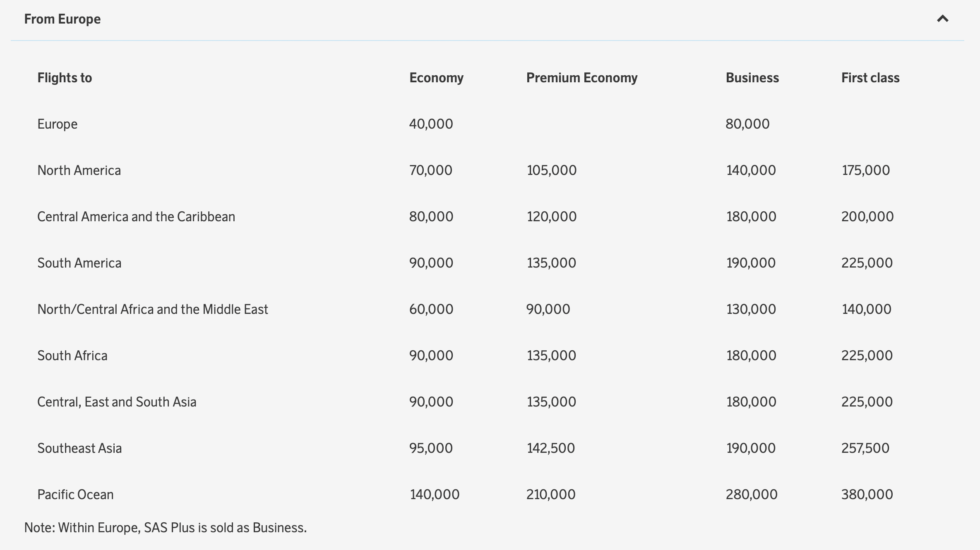Image resolution: width=980 pixels, height=550 pixels.
Task: Click Central America and the Caribbean
Action: tap(136, 217)
